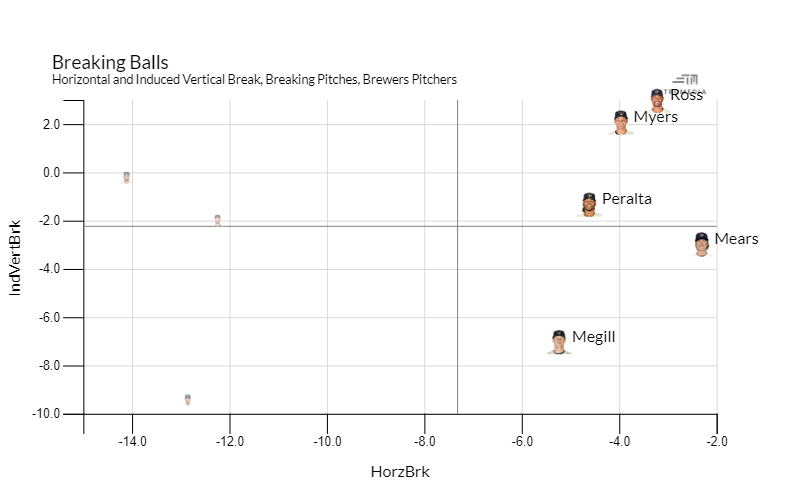
Task: Click the HorzBrk x-axis title
Action: point(400,472)
